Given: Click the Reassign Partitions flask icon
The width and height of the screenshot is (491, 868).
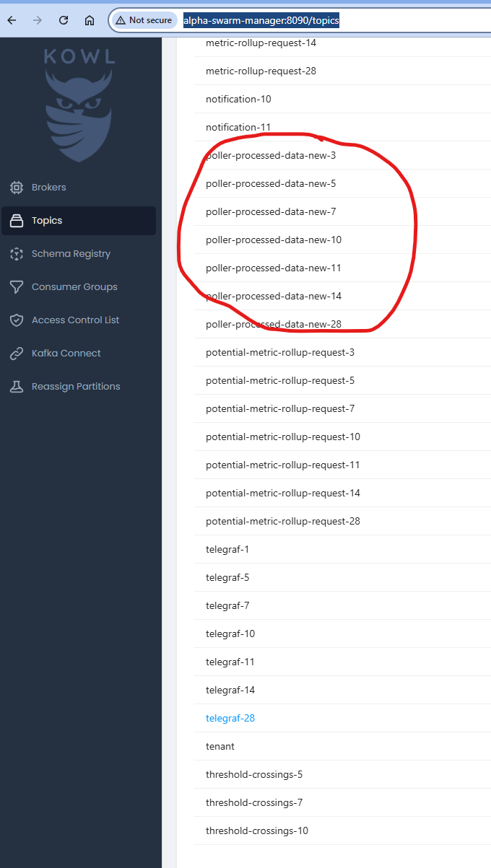Looking at the screenshot, I should (x=17, y=387).
